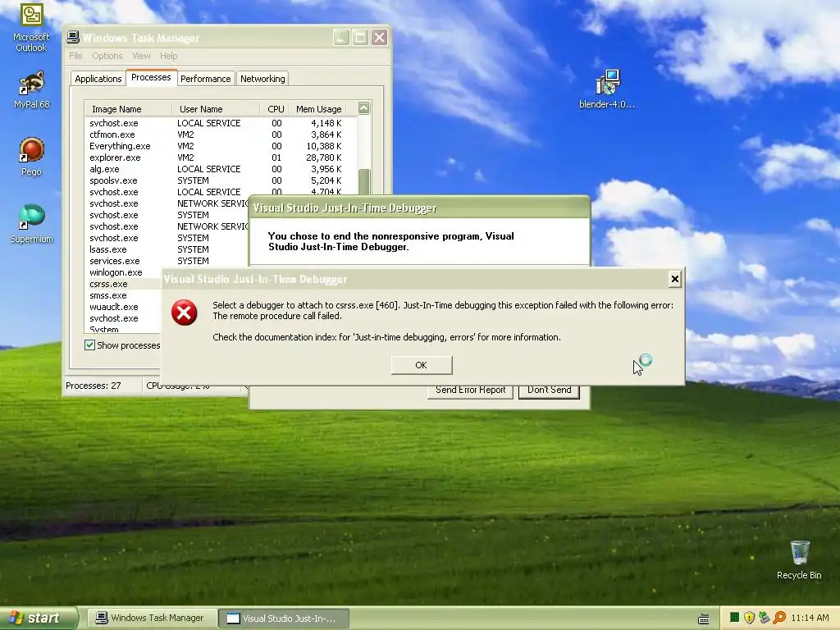Viewport: 840px width, 630px height.
Task: Select the Pego desktop shortcut
Action: coord(31,157)
